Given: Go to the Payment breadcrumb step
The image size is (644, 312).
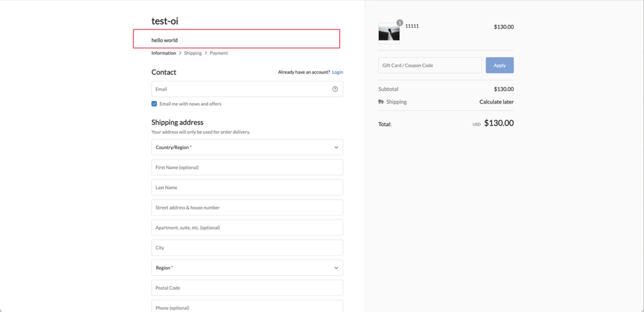Looking at the screenshot, I should coord(218,53).
